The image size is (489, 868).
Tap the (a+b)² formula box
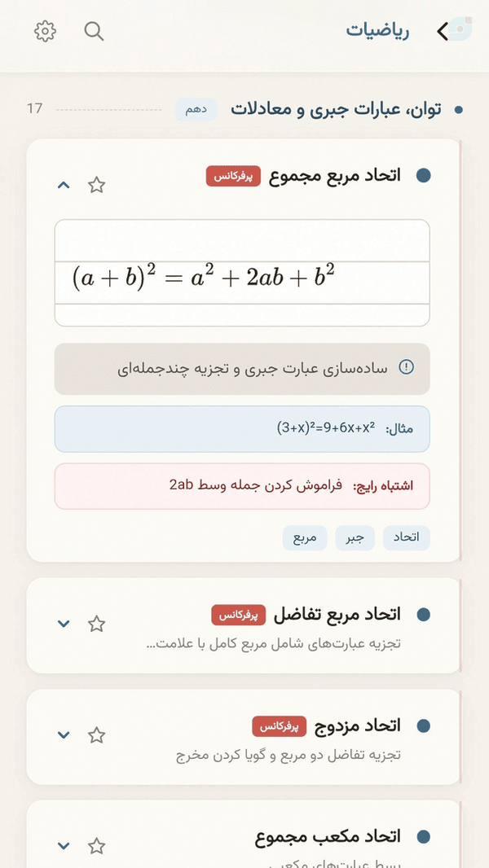point(242,273)
